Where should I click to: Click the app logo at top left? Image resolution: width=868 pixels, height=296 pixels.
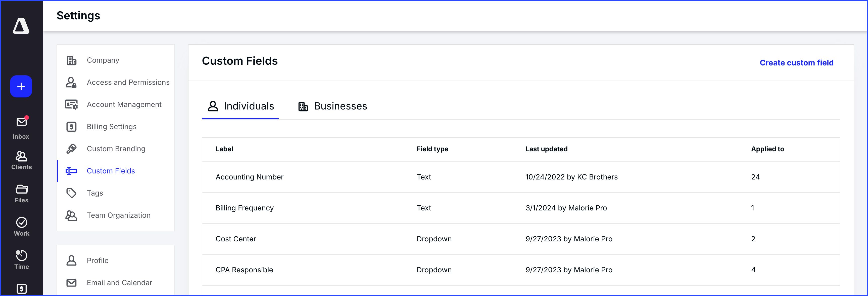pyautogui.click(x=21, y=26)
